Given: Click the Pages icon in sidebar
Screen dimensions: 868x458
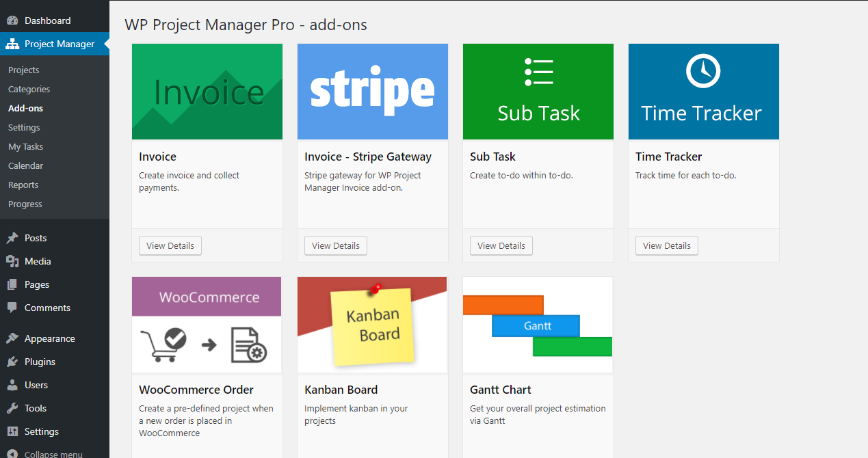Looking at the screenshot, I should click(12, 284).
